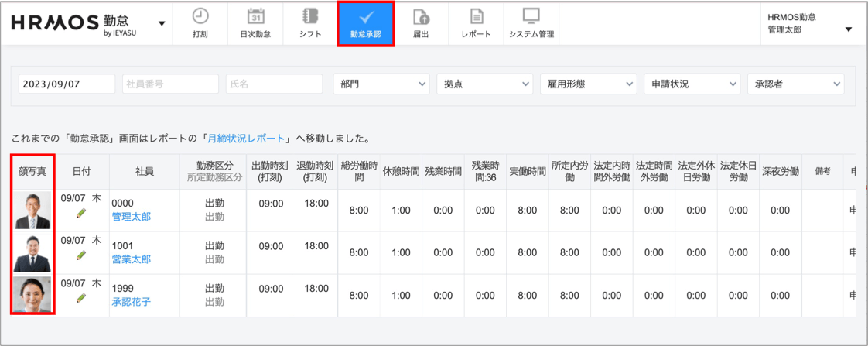Expand the 拠点 dropdown
868x346 pixels.
tap(485, 84)
